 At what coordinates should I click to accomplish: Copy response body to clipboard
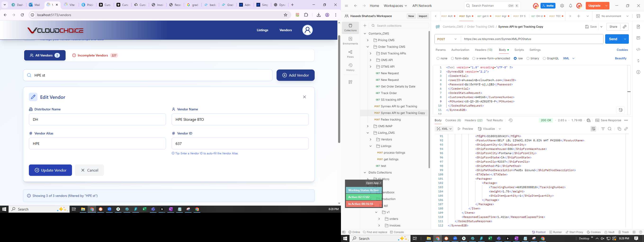619,129
